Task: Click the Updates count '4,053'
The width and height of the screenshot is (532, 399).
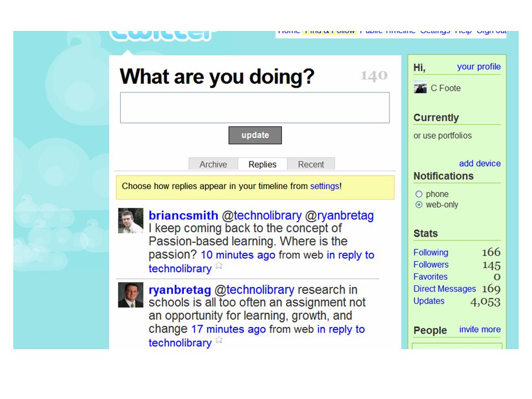Action: coord(485,302)
